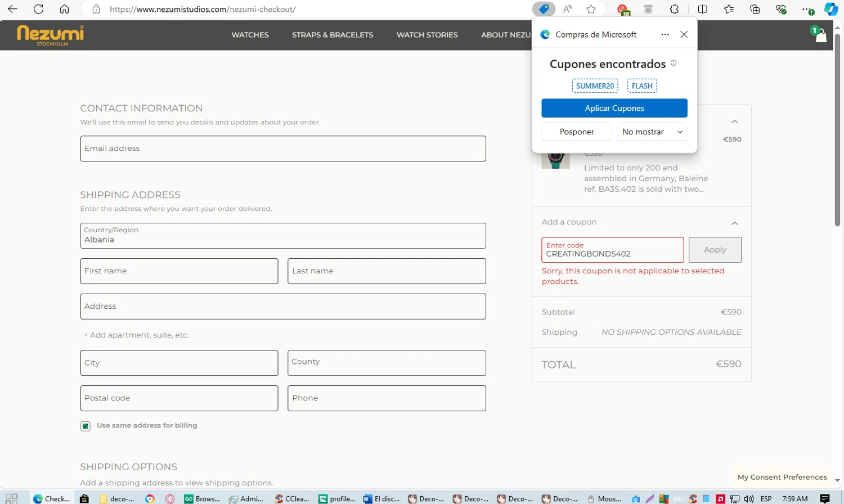Focus the Last name field
Viewport: 844px width, 504px height.
click(387, 271)
